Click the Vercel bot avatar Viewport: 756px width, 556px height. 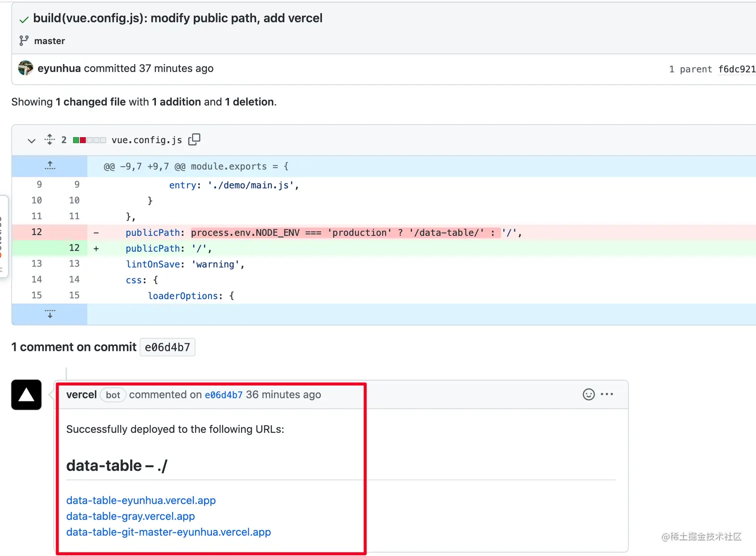pyautogui.click(x=26, y=395)
